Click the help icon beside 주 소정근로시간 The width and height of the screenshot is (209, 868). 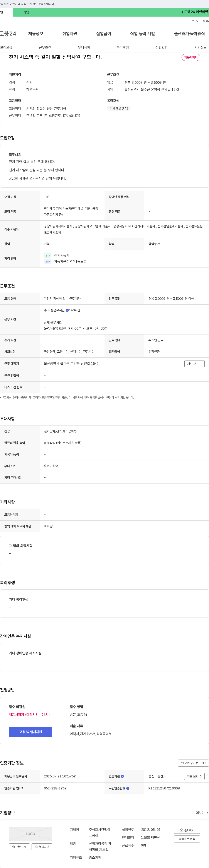67,310
